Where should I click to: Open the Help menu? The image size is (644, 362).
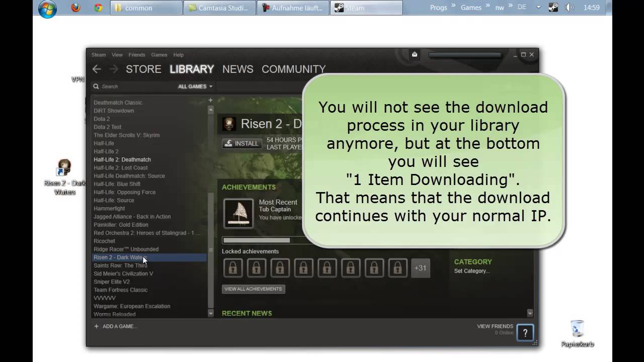(179, 55)
